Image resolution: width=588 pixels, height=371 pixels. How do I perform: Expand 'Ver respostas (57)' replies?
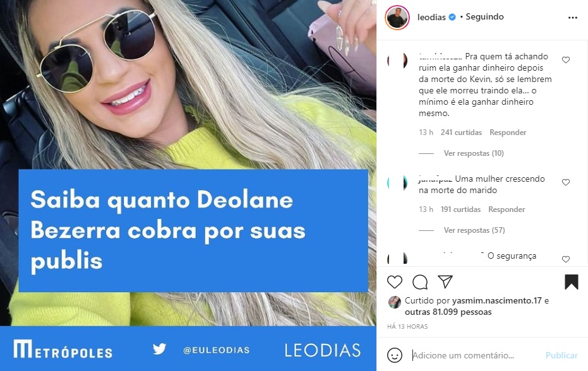(x=474, y=230)
